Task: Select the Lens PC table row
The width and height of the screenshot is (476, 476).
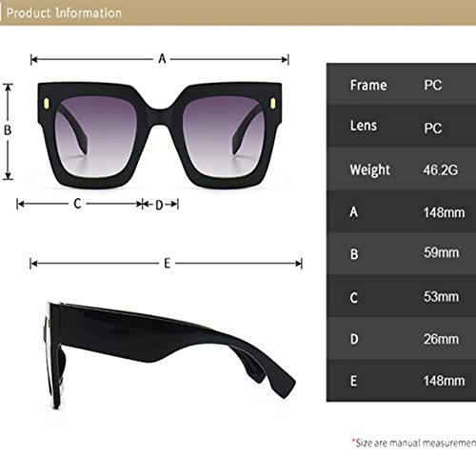Action: pos(401,126)
